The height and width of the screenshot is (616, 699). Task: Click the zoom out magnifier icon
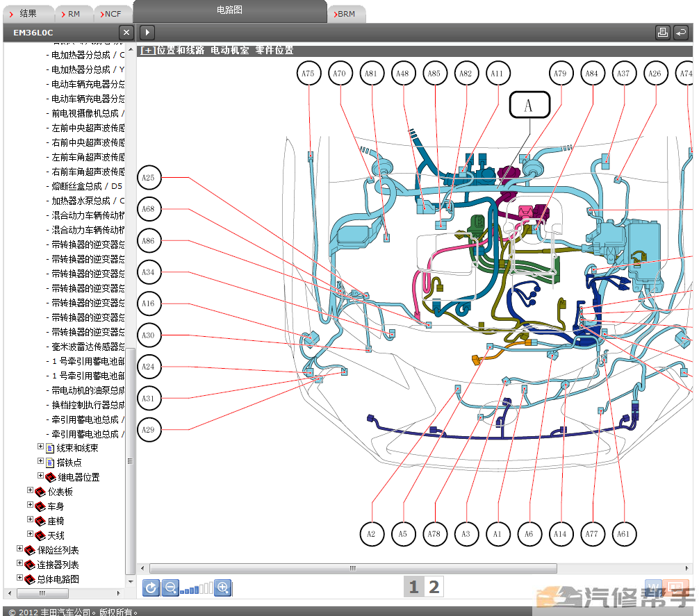click(170, 588)
